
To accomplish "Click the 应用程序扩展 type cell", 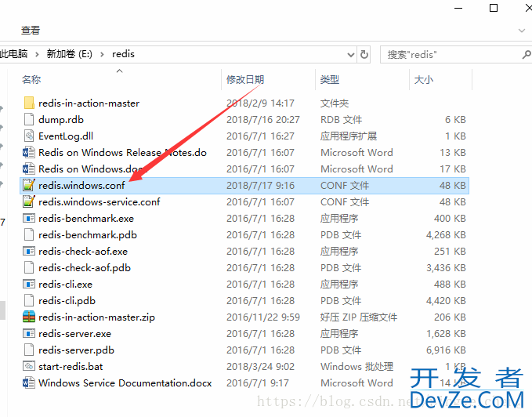I will pos(349,136).
